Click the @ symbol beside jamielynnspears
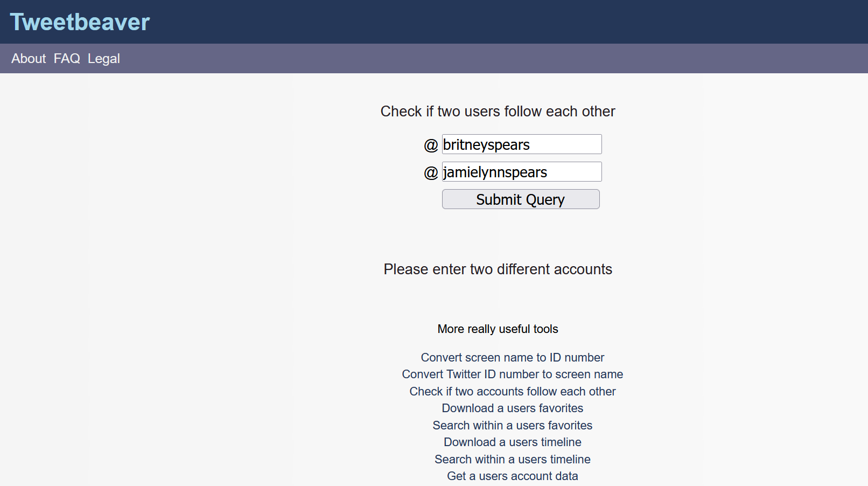The width and height of the screenshot is (868, 486). (431, 173)
